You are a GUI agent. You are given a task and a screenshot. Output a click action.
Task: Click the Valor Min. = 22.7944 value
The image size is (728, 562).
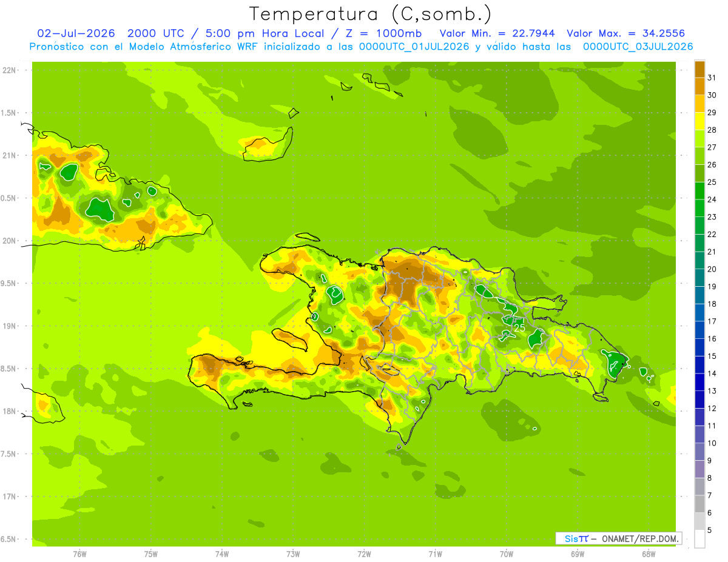coord(497,33)
